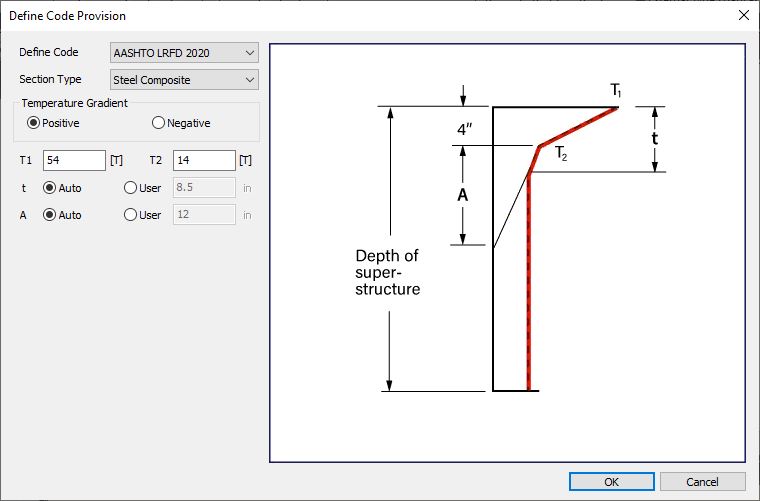The width and height of the screenshot is (760, 501).
Task: Click the T1 temperature input field
Action: pos(74,160)
